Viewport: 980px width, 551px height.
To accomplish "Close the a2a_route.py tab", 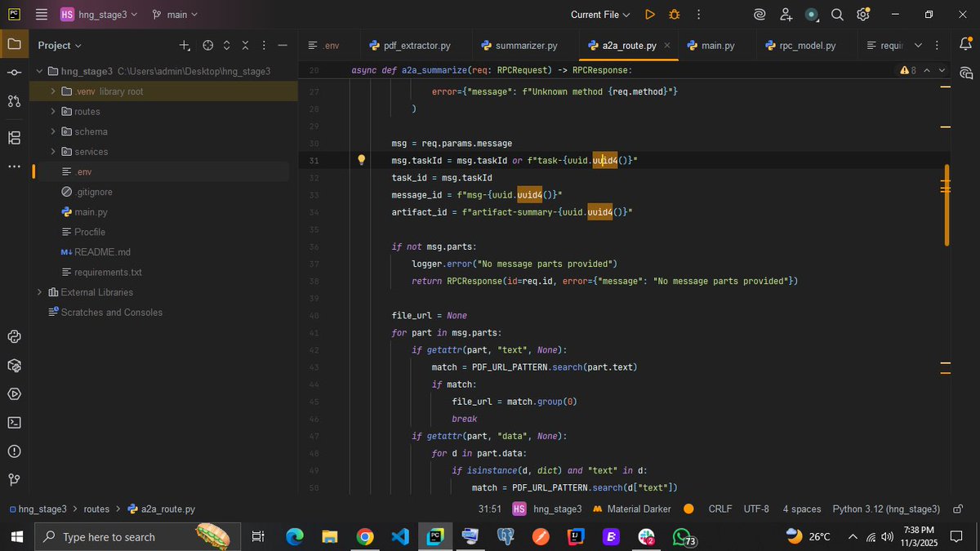I will 667,46.
